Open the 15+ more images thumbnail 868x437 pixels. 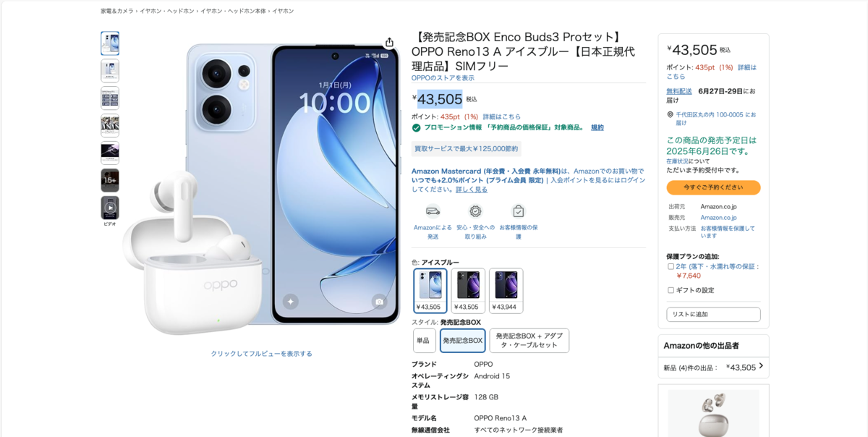tap(110, 180)
